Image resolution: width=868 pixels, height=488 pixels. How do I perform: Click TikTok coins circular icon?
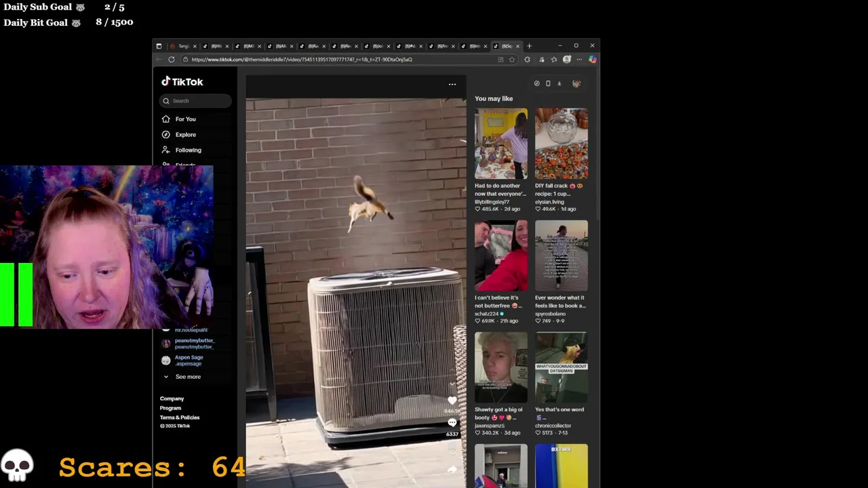click(536, 84)
